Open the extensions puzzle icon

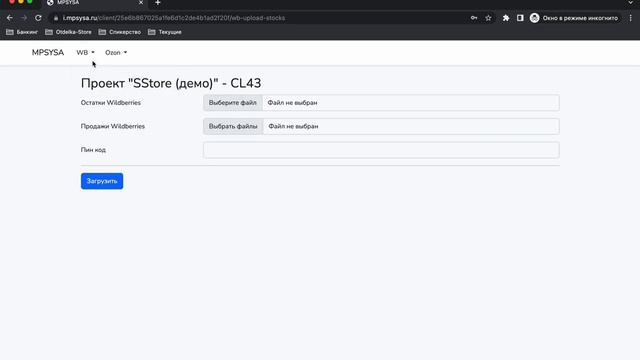pyautogui.click(x=506, y=18)
